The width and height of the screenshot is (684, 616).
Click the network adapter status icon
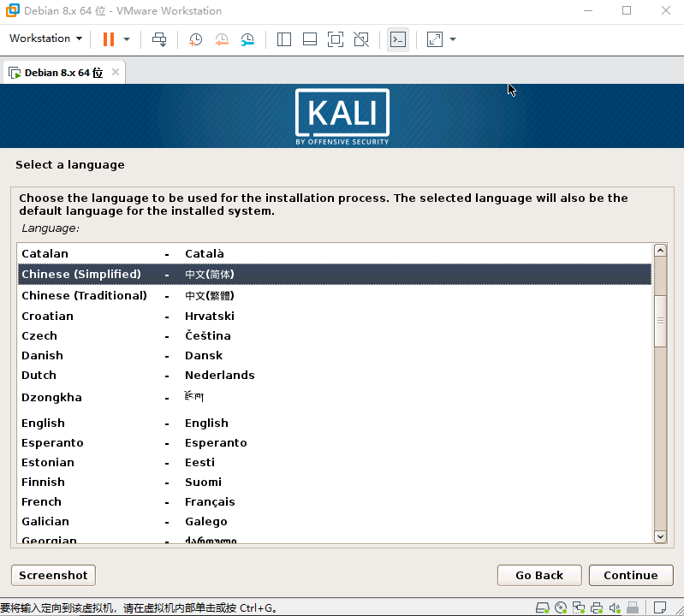point(579,607)
